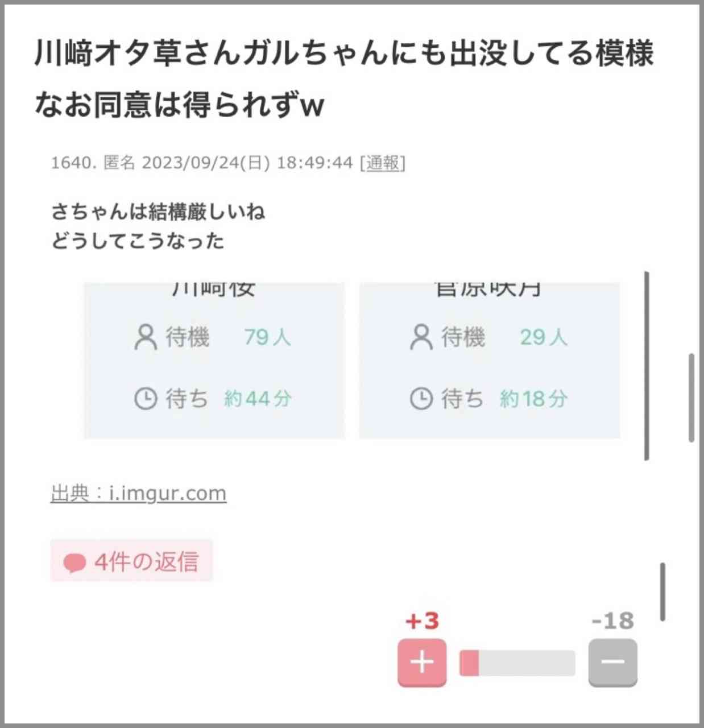Click the -18 negative vote count
704x728 pixels.
coord(612,621)
